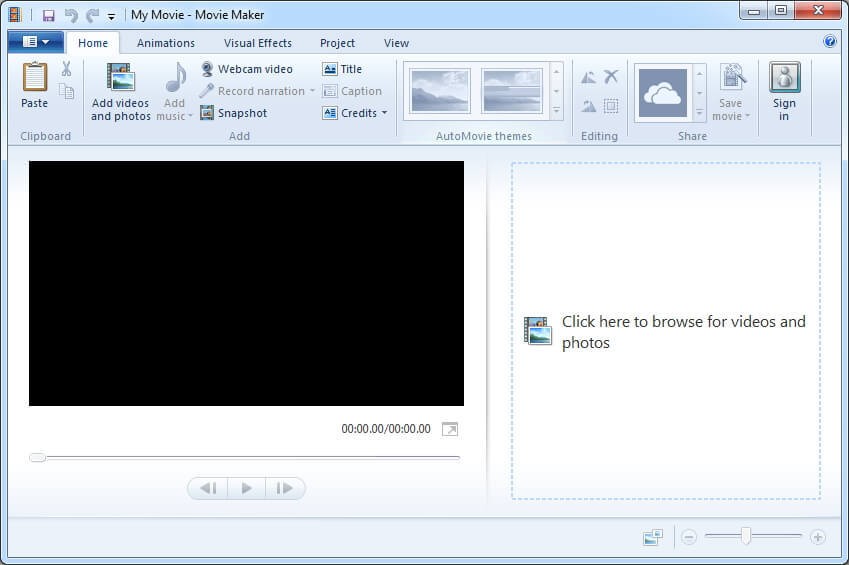
Task: Expand the Share gallery options
Action: pos(699,113)
